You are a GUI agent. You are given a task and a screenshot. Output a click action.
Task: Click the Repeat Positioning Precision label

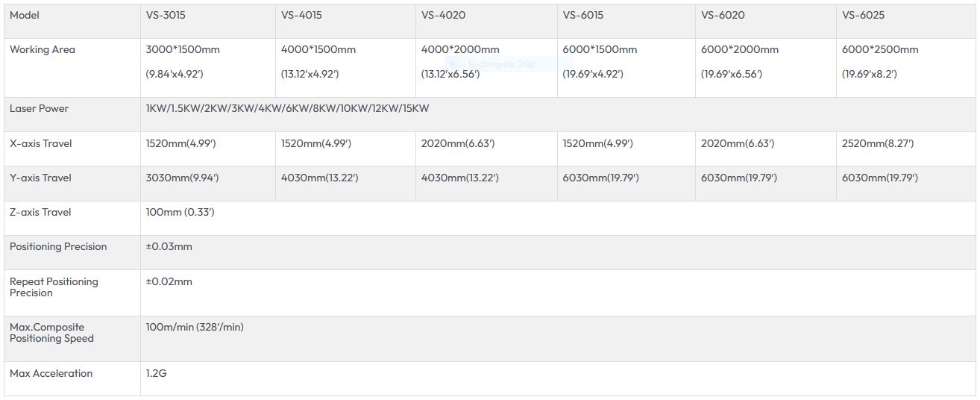(54, 287)
